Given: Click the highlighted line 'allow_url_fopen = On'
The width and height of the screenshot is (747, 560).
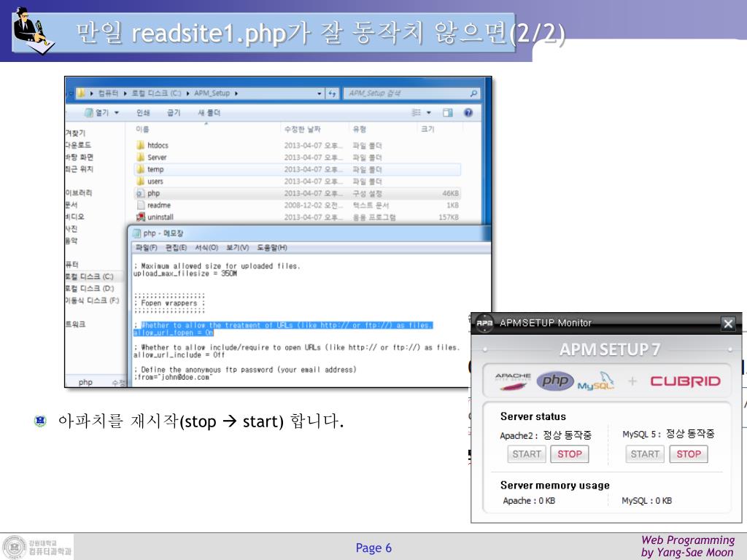Looking at the screenshot, I should pos(174,332).
